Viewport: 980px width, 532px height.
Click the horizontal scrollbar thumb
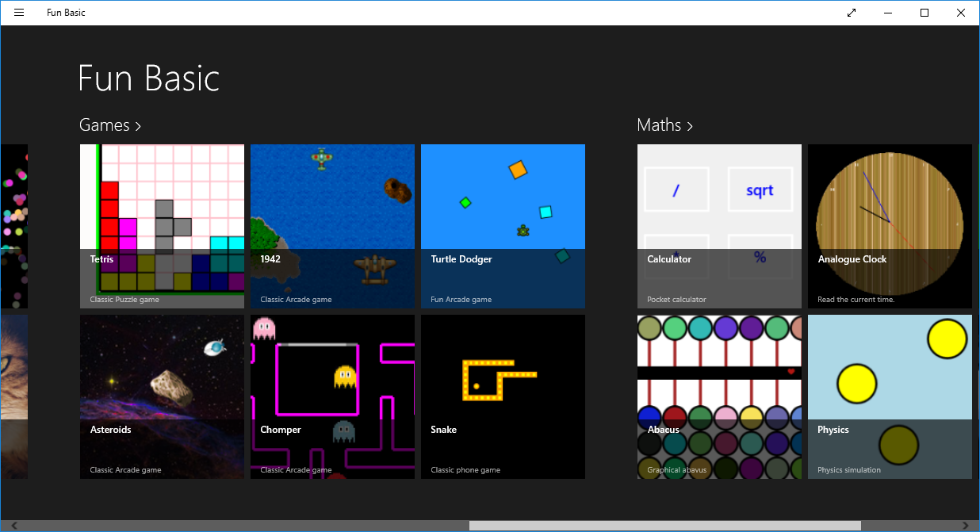664,526
